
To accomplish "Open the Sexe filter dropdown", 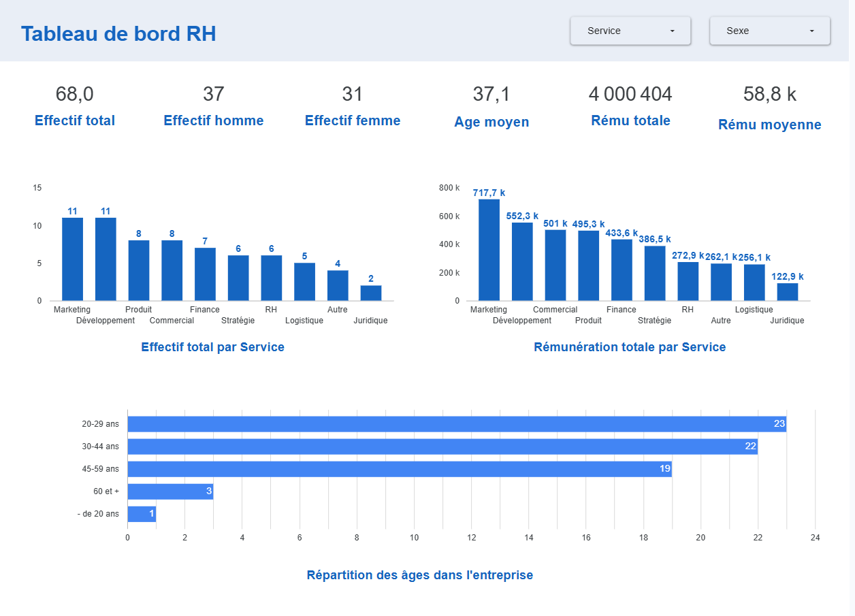I will pyautogui.click(x=769, y=31).
